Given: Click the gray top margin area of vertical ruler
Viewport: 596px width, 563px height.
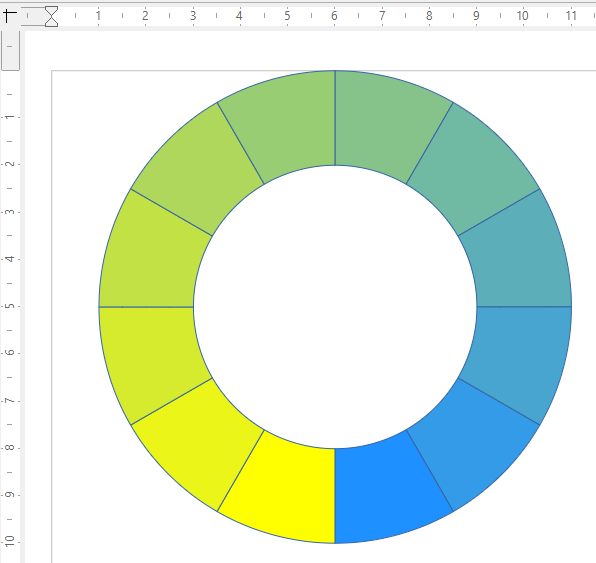Looking at the screenshot, I should [10, 50].
